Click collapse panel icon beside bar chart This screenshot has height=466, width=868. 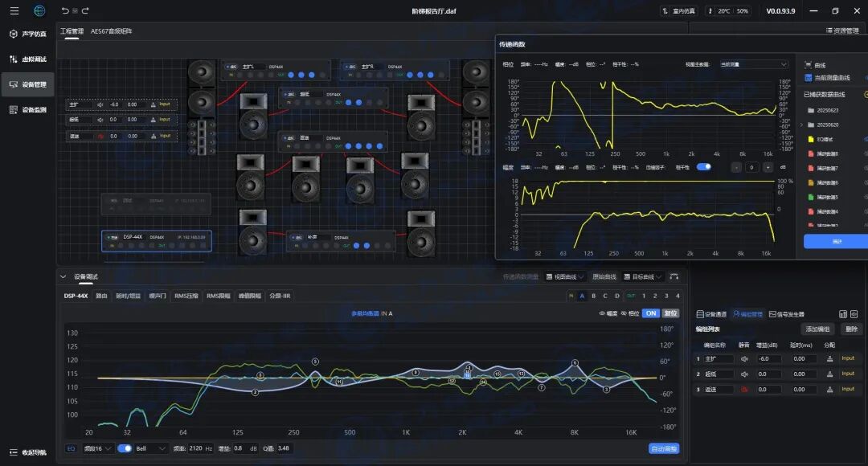(854, 314)
